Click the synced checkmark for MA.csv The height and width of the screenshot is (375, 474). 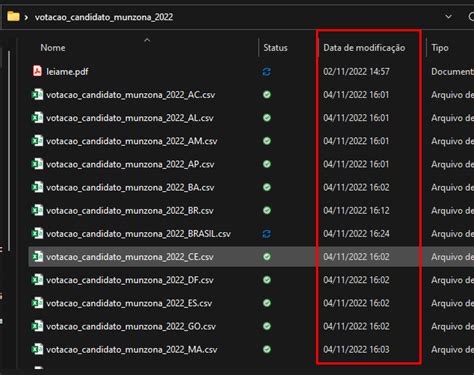[x=267, y=349]
